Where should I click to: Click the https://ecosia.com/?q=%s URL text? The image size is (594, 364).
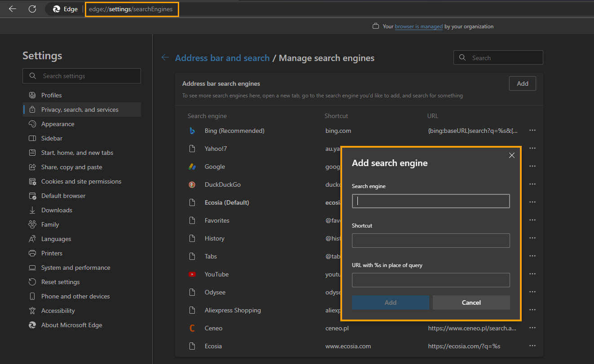464,346
